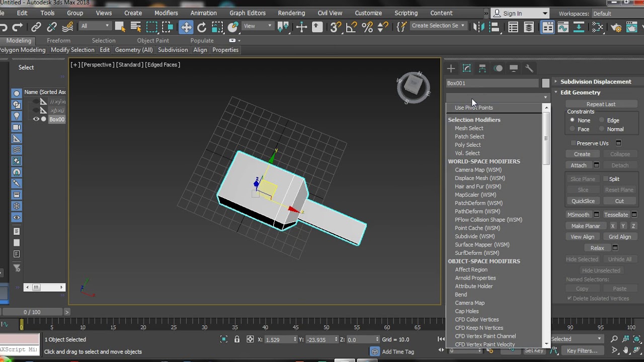Toggle the Display Cameras filter in Scene Explorer
The image size is (644, 362).
pyautogui.click(x=17, y=127)
